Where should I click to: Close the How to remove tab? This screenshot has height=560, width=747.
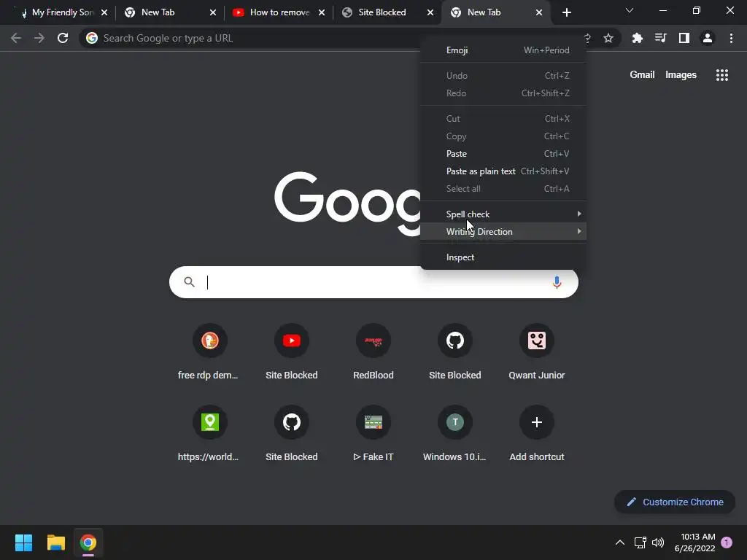coord(322,12)
